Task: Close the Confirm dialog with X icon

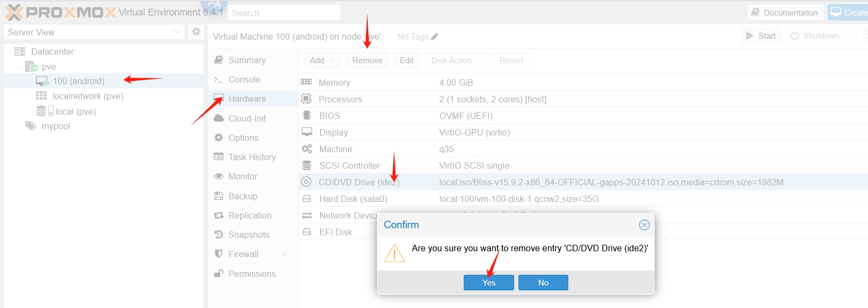Action: [644, 225]
